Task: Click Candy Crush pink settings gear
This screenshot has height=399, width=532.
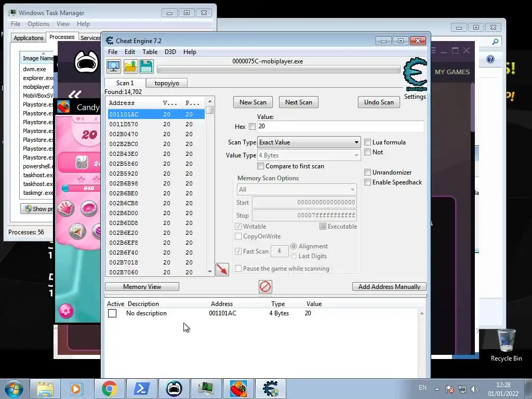Action: [66, 311]
